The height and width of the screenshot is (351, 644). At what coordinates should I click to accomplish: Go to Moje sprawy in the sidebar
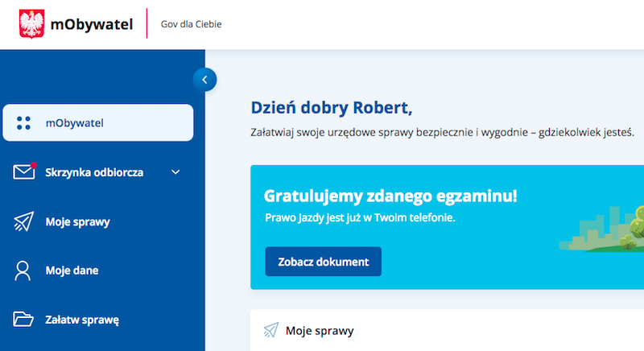[x=77, y=221]
